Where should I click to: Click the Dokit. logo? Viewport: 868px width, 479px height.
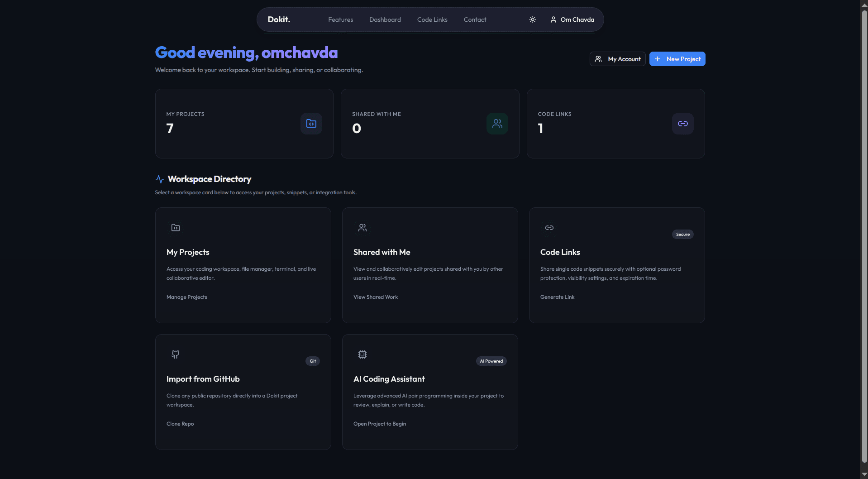point(279,19)
